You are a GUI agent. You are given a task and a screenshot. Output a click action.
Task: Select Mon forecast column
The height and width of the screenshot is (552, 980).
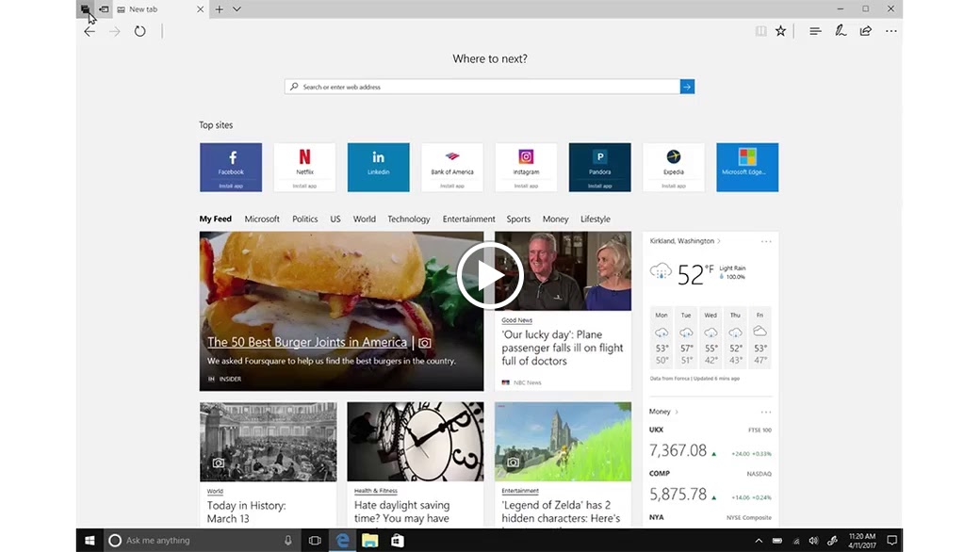point(661,338)
